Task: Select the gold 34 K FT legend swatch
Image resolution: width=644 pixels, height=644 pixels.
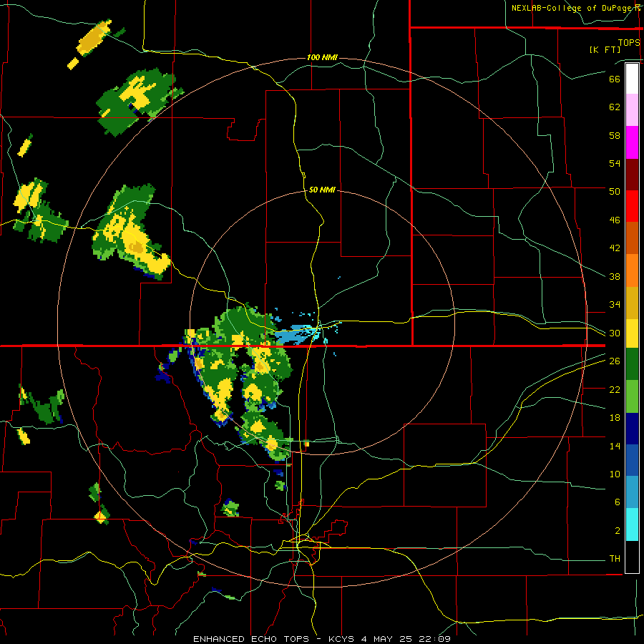Action: coord(632,303)
